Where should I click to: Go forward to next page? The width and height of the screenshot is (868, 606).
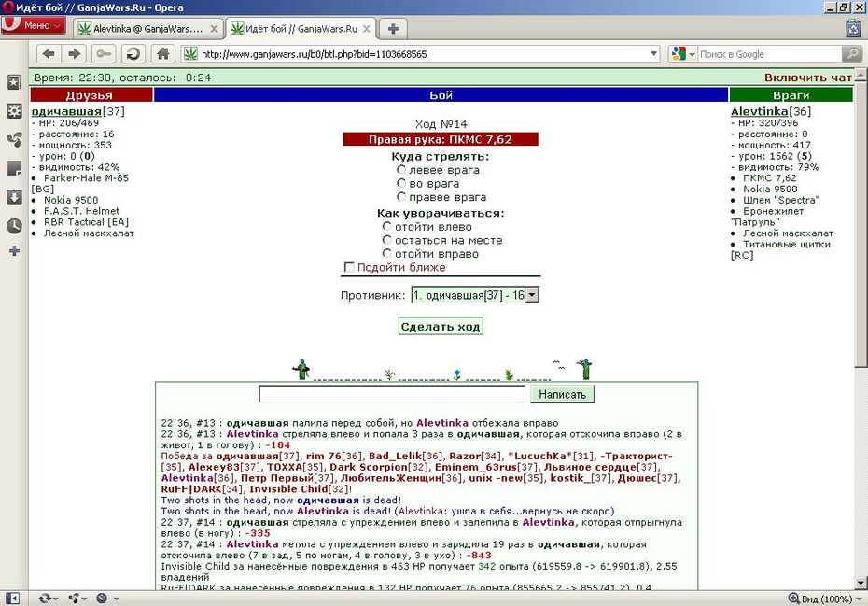(x=74, y=54)
